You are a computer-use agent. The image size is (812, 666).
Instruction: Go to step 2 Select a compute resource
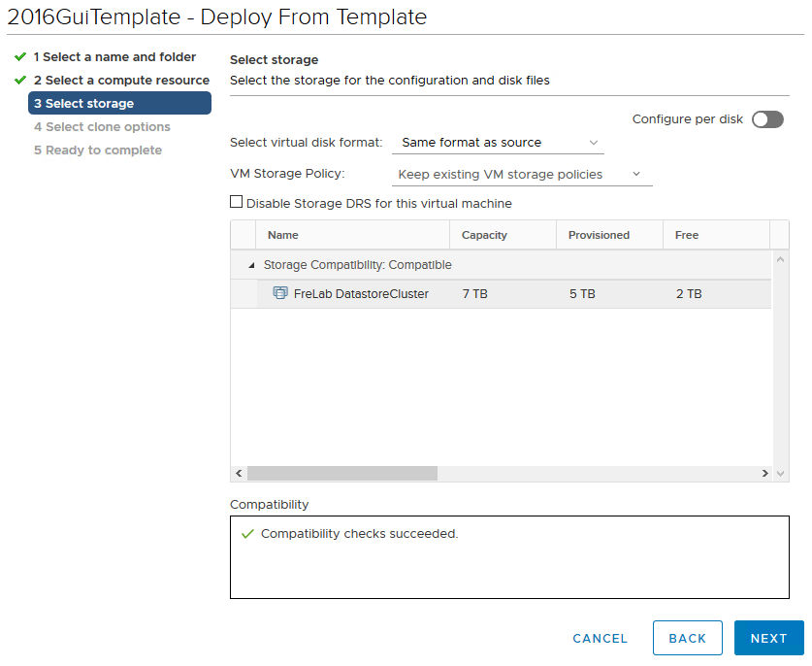121,81
